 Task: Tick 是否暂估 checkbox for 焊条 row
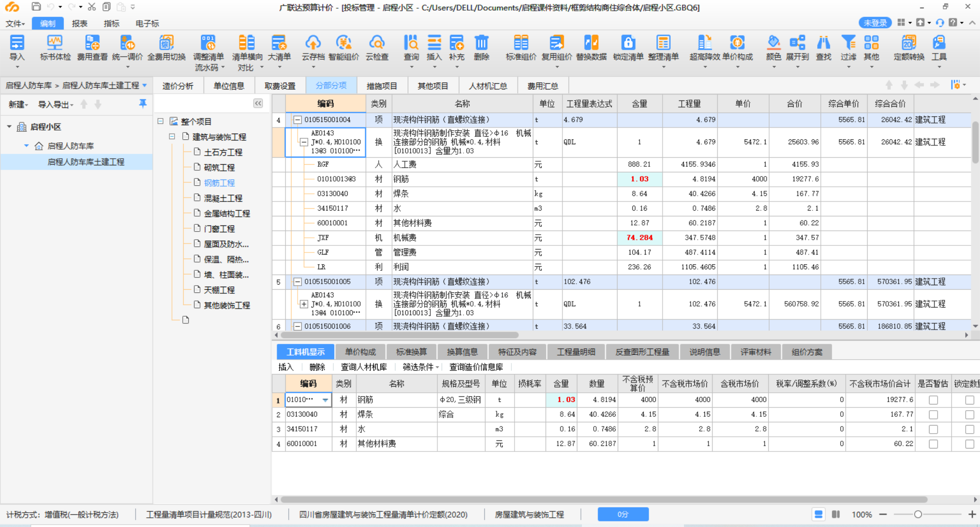(933, 415)
